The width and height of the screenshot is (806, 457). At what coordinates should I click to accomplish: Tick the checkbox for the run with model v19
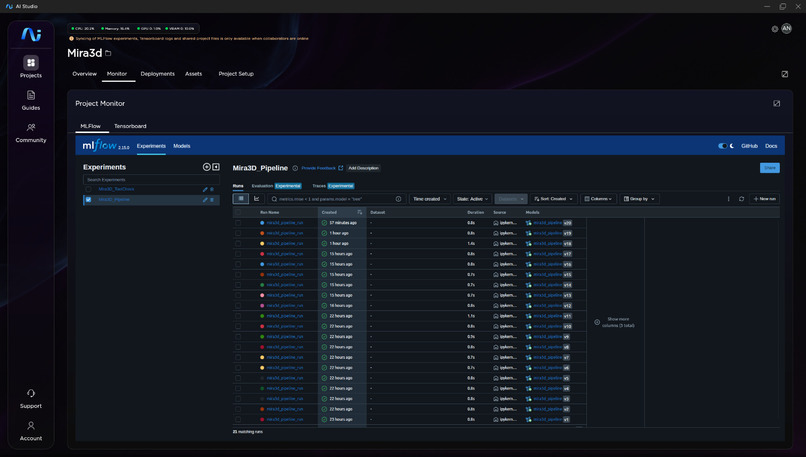(238, 233)
